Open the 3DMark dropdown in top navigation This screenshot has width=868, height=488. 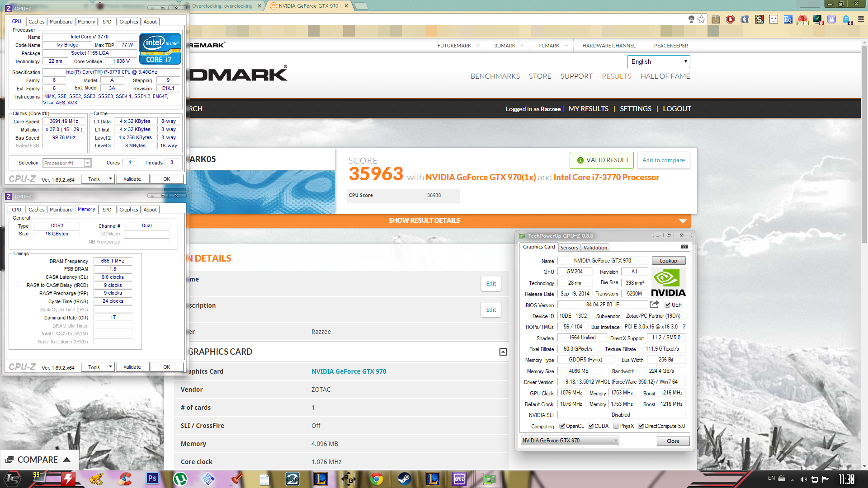tap(509, 46)
